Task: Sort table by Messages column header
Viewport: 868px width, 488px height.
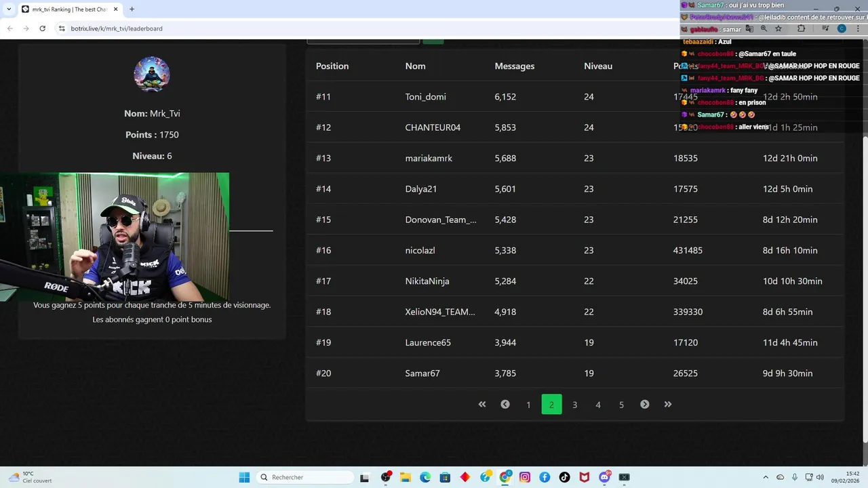Action: pyautogui.click(x=515, y=66)
